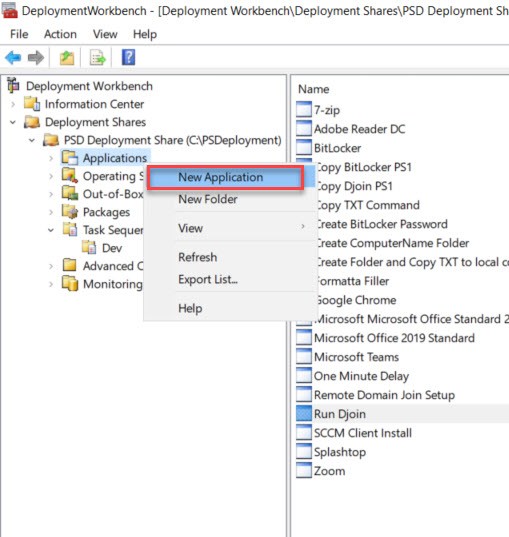Screen dimensions: 509x537
Task: Click the Microsoft Teams application icon
Action: coord(304,357)
